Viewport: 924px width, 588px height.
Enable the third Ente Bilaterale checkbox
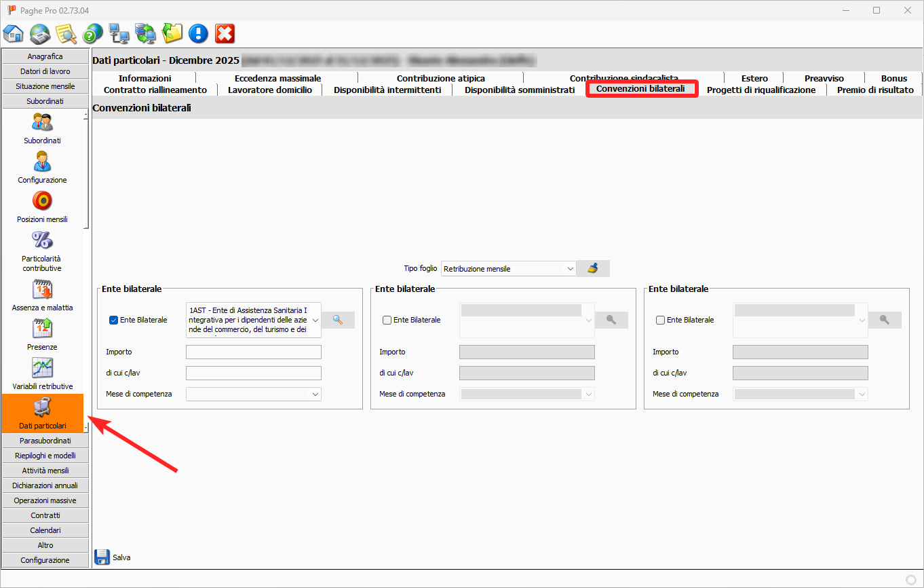(660, 320)
